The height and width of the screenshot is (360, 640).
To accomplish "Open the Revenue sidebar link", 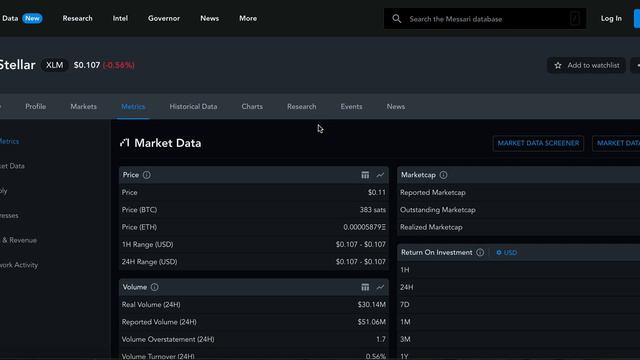I will [19, 240].
